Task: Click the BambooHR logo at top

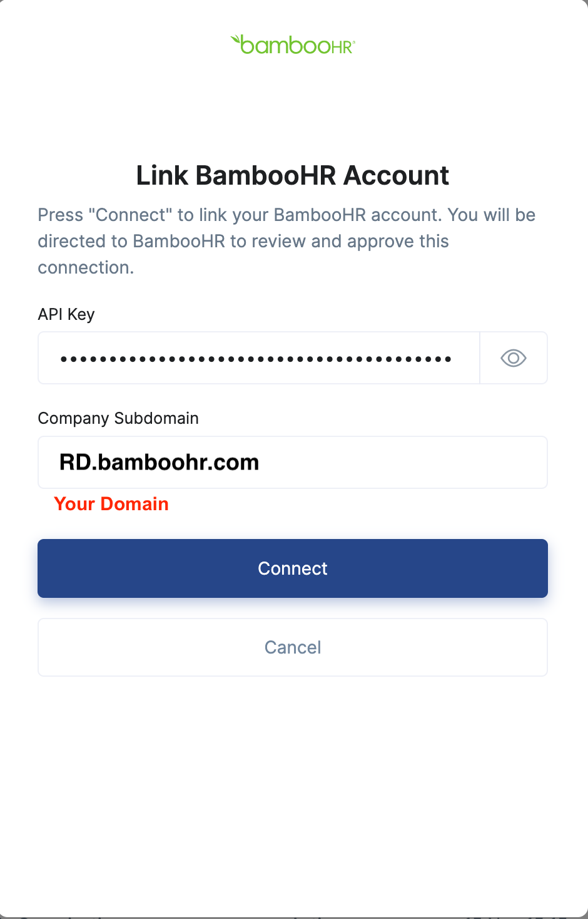Action: click(x=293, y=44)
